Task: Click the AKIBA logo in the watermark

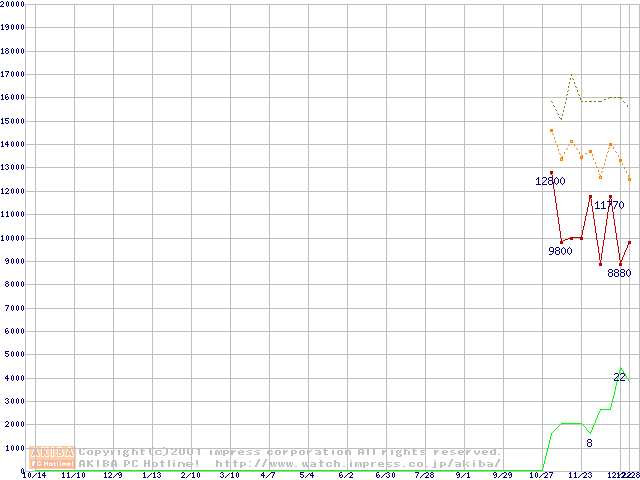Action: 53,452
